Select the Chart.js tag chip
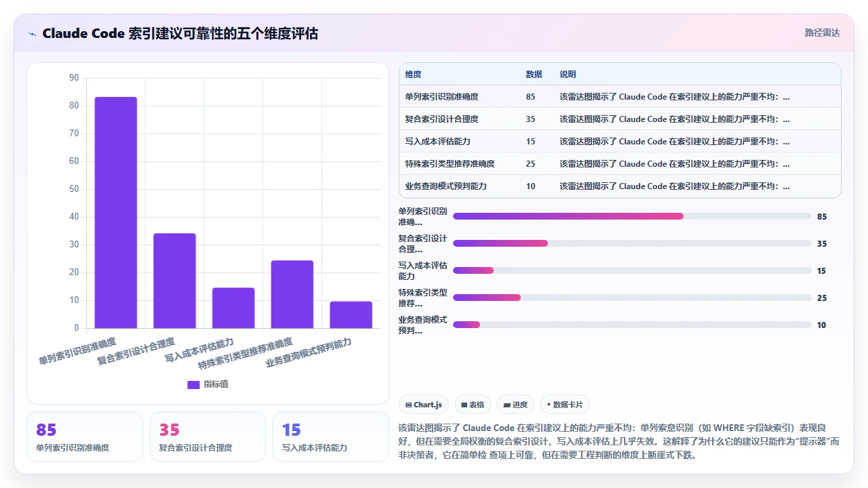Viewport: 868px width, 488px height. click(424, 405)
